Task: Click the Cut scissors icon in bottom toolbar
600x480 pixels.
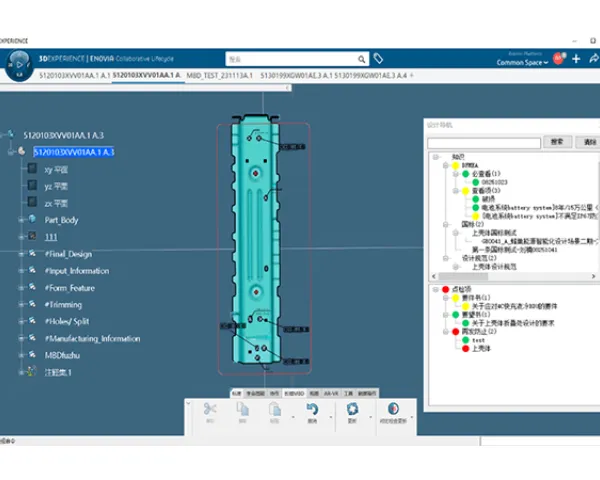Action: (210, 409)
